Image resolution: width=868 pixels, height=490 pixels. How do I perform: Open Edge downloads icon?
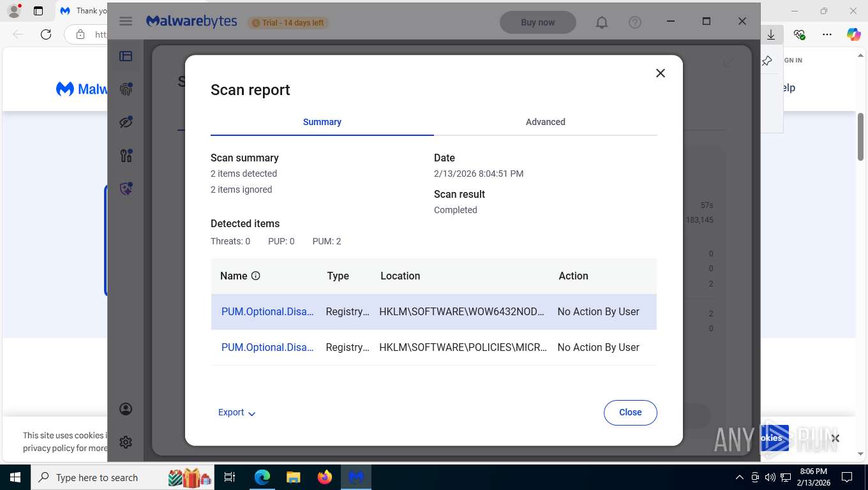[x=771, y=34]
